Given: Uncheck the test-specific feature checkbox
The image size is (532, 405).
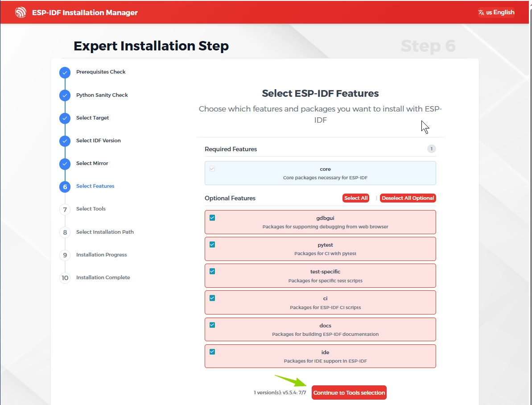Looking at the screenshot, I should (x=212, y=271).
